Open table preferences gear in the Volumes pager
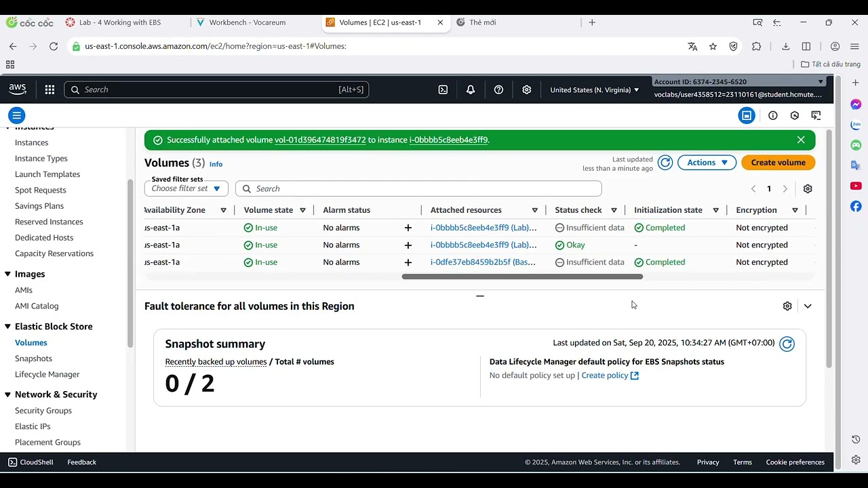 tap(808, 189)
